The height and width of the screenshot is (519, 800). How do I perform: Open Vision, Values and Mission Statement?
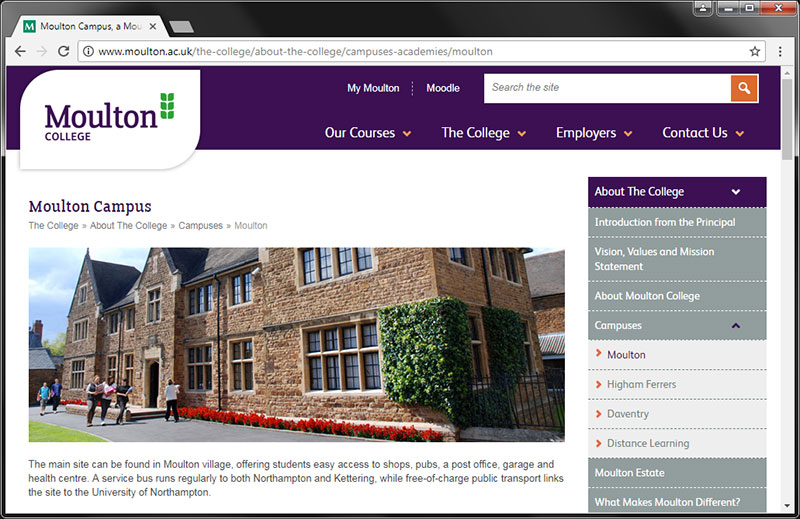pos(677,259)
